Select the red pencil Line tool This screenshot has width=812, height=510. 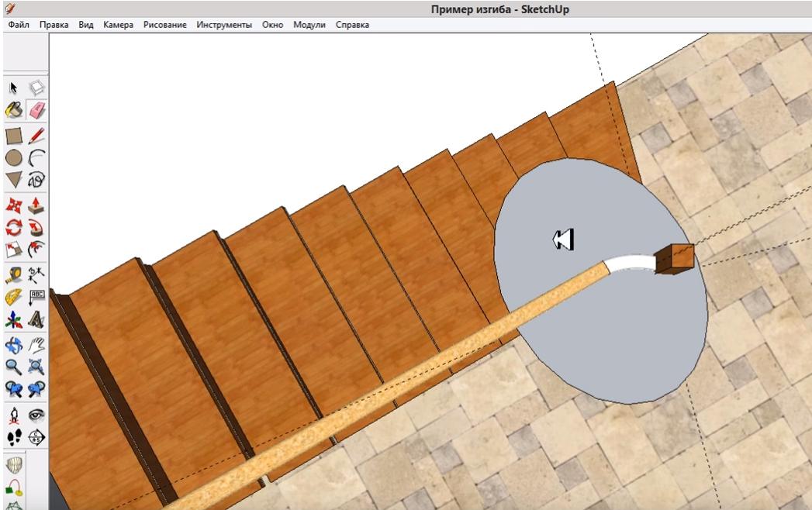(36, 137)
